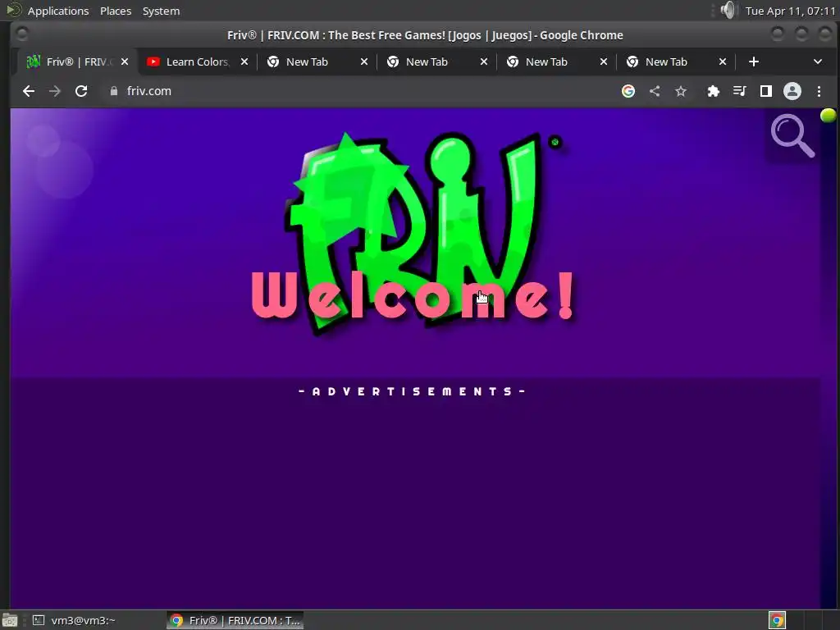
Task: Click the green ball in page corner
Action: point(829,115)
